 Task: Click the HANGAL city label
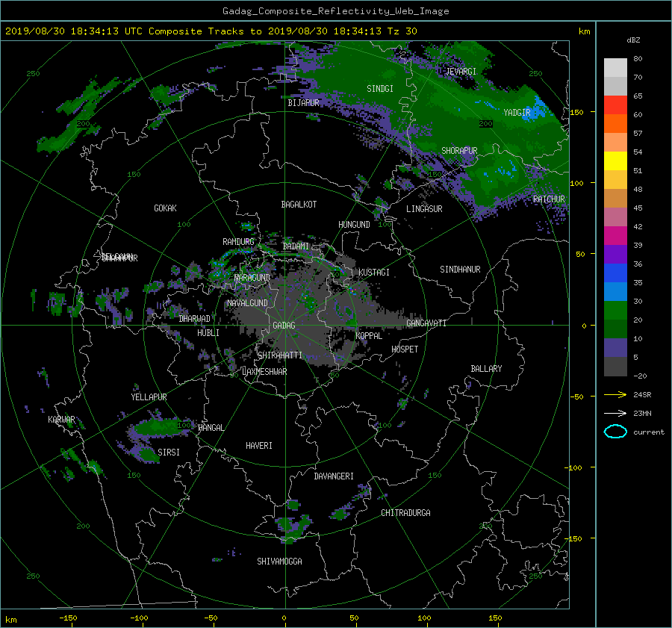click(211, 428)
